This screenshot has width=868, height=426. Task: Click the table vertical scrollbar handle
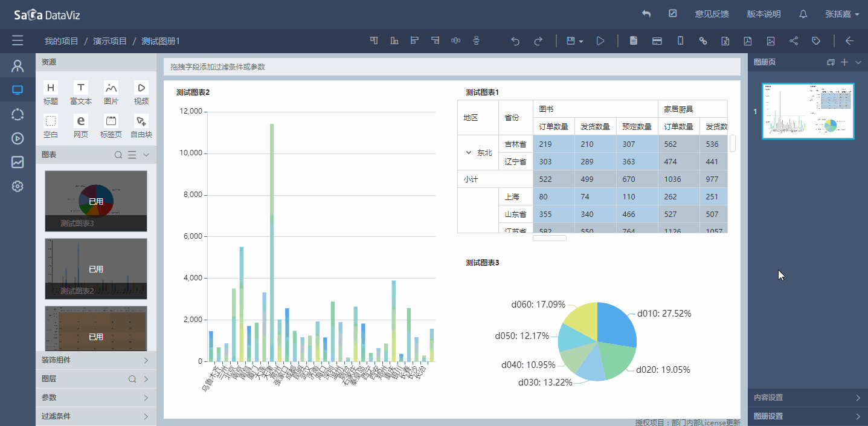(733, 143)
